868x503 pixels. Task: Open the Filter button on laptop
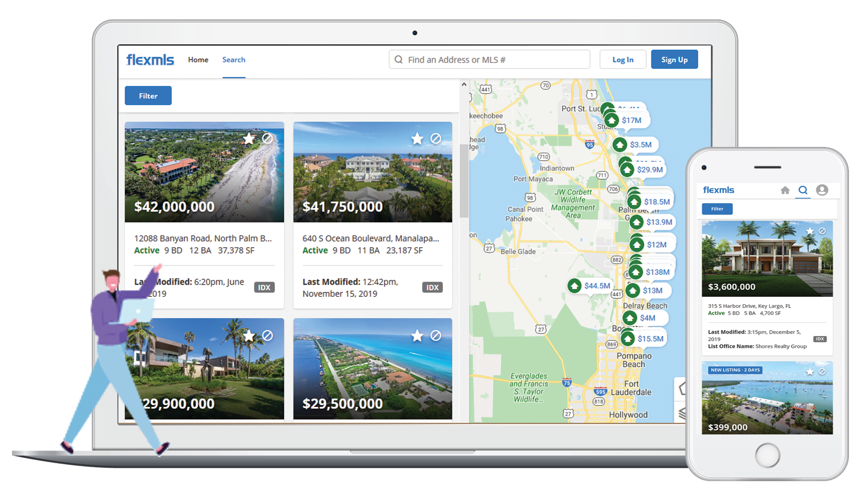click(148, 96)
